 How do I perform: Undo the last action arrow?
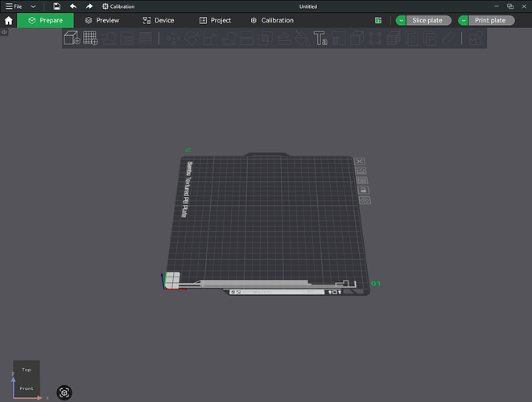tap(73, 6)
